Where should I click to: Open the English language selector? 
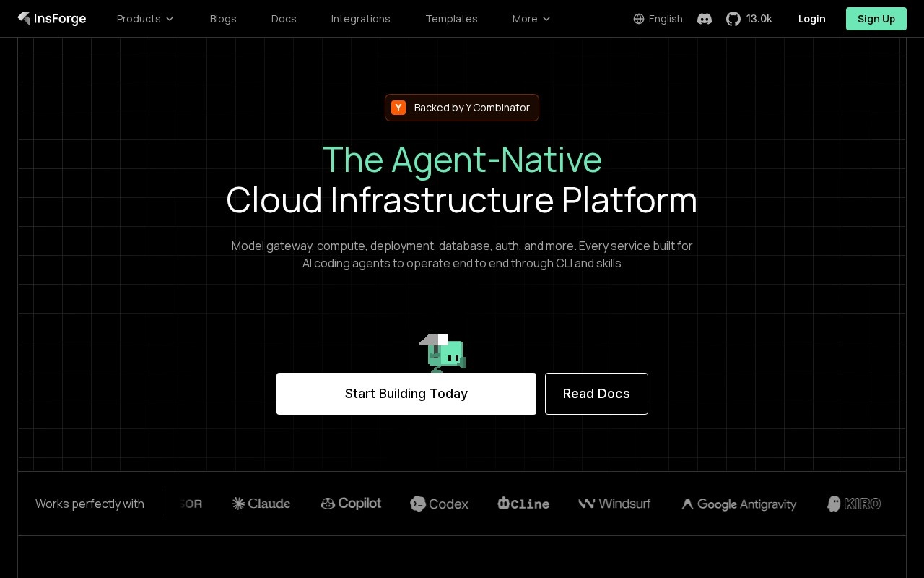tap(658, 19)
